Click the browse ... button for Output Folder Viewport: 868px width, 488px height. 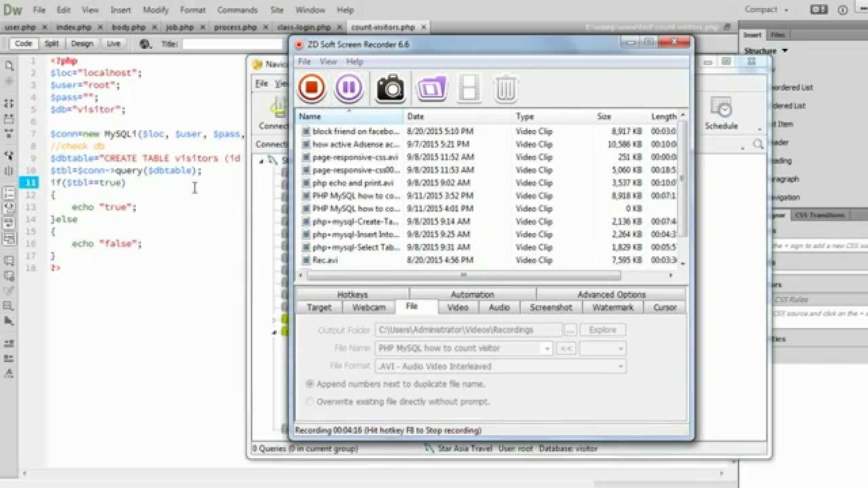click(x=570, y=330)
